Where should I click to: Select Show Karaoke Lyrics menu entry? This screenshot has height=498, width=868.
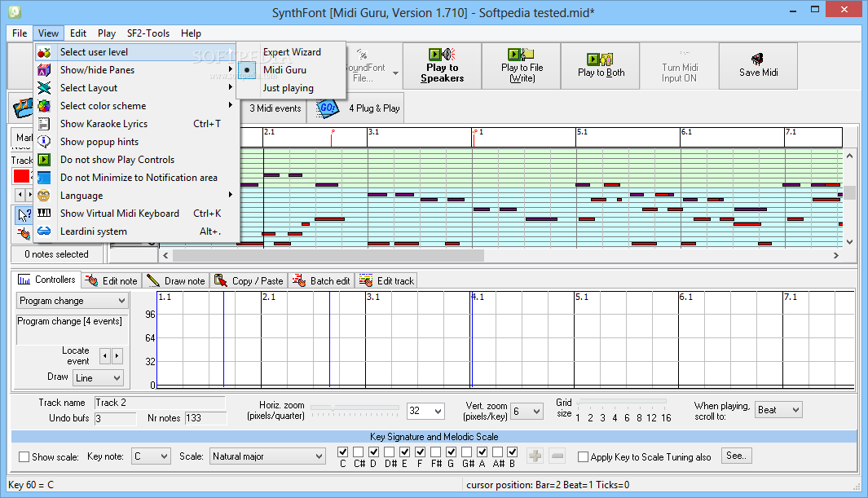tap(137, 124)
